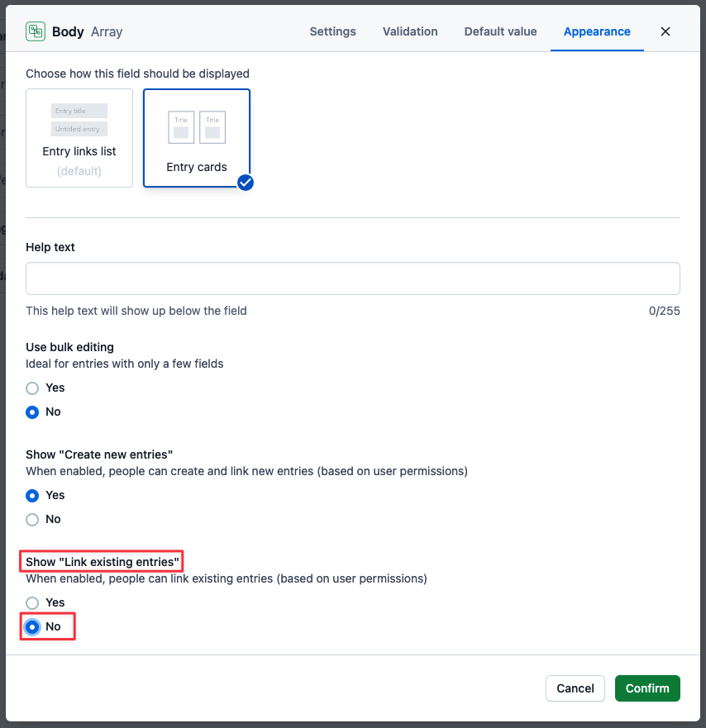Choose the Entry links list (default) option
This screenshot has height=728, width=706.
[79, 138]
